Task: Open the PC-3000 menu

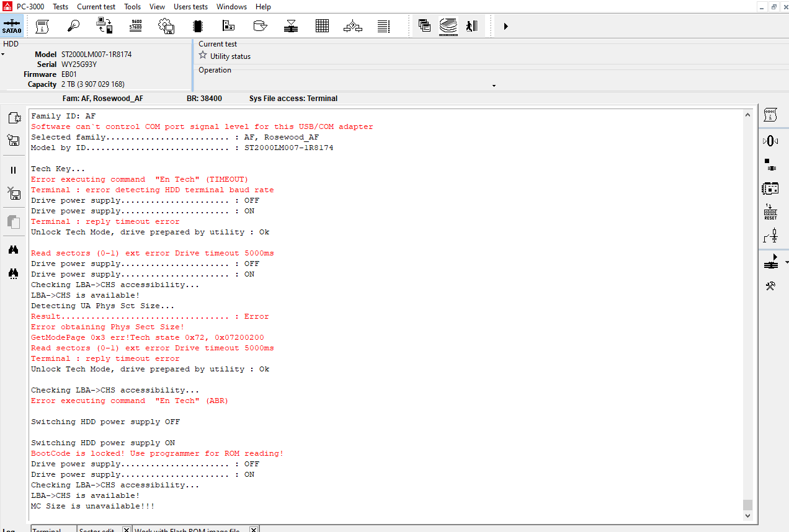Action: (x=30, y=7)
